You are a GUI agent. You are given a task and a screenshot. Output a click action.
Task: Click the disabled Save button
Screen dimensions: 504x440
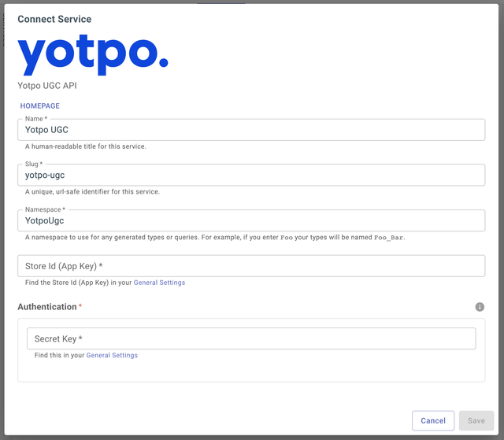pyautogui.click(x=476, y=420)
